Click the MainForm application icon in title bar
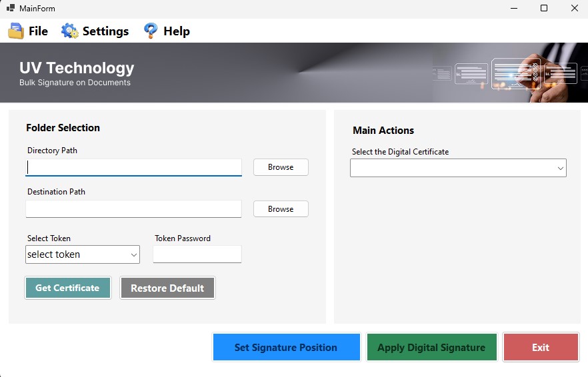Image resolution: width=588 pixels, height=377 pixels. (x=11, y=9)
